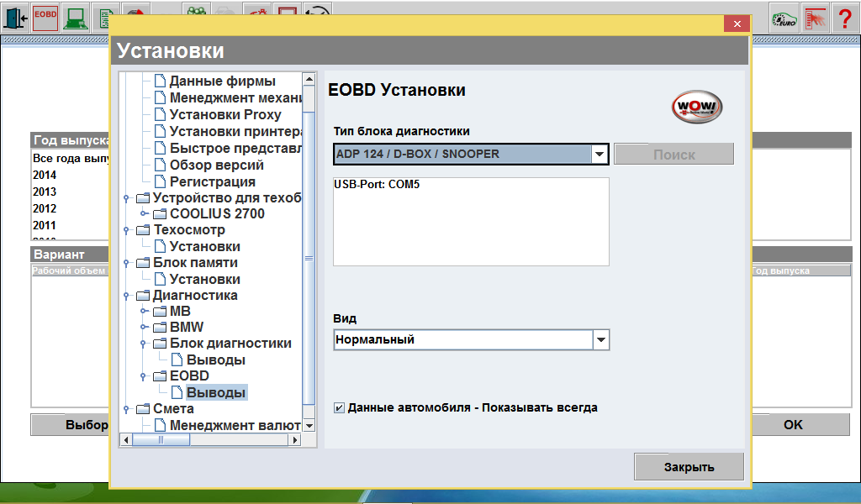Select year 2014 in the background list

pyautogui.click(x=45, y=175)
